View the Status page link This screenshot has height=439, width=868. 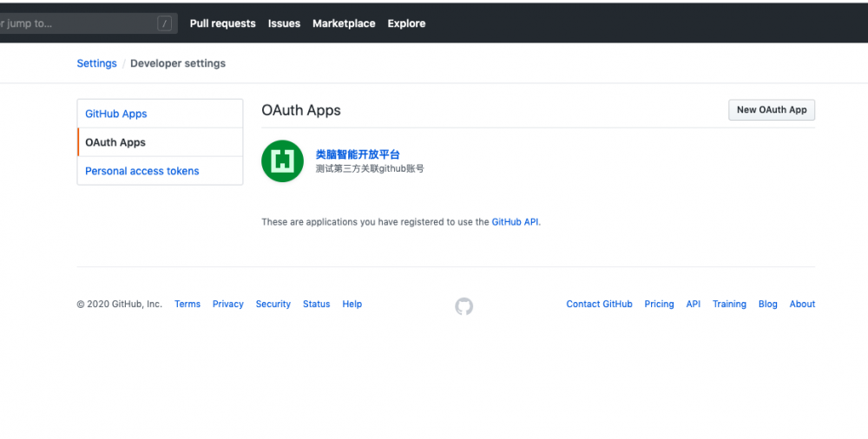point(317,305)
